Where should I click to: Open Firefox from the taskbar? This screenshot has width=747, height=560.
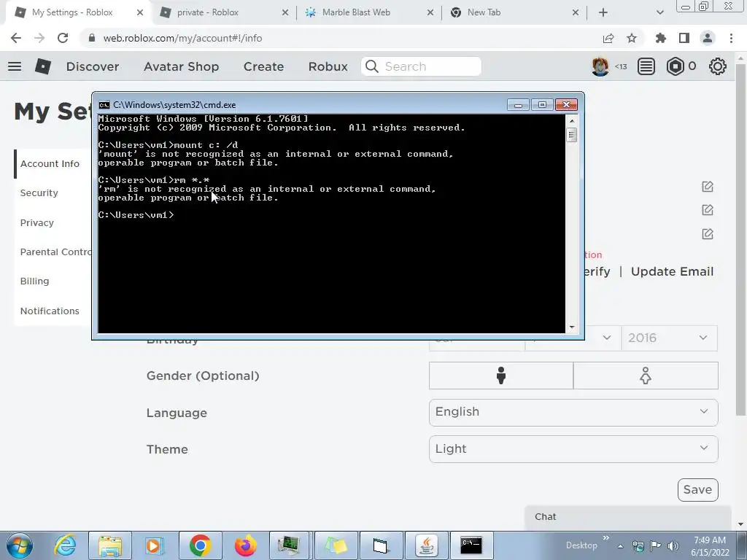246,545
